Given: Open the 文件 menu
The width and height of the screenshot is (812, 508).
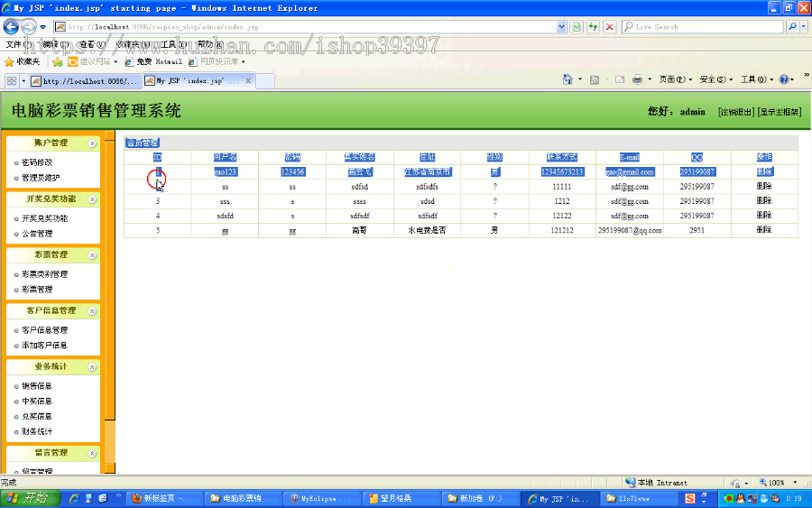Looking at the screenshot, I should click(20, 44).
